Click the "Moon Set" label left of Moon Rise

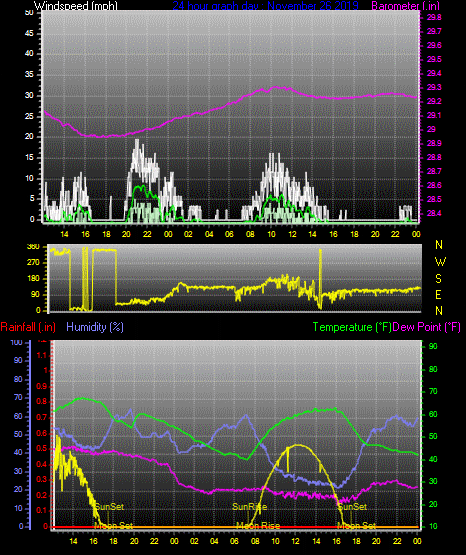pyautogui.click(x=114, y=526)
